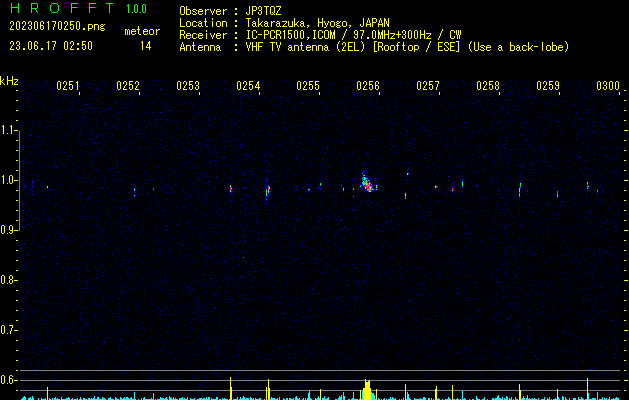Click the 0.7 frequency axis label
Image resolution: width=629 pixels, height=400 pixels.
pos(9,329)
